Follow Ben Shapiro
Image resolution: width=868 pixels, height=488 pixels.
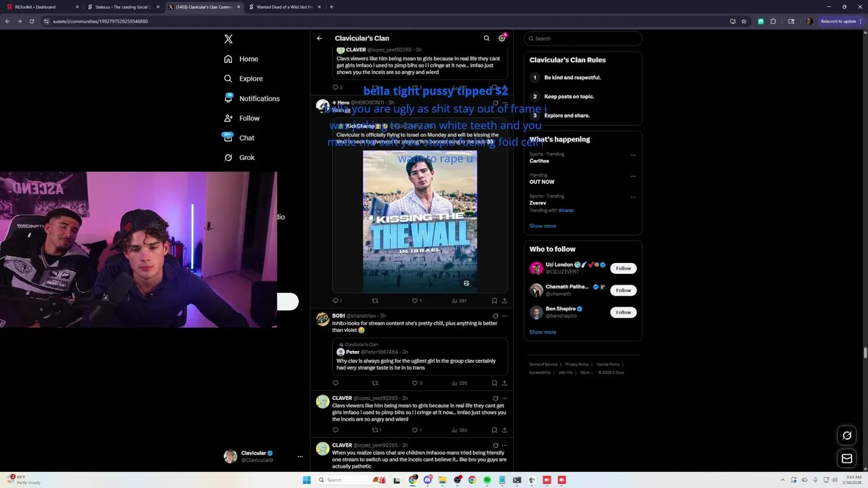point(623,312)
